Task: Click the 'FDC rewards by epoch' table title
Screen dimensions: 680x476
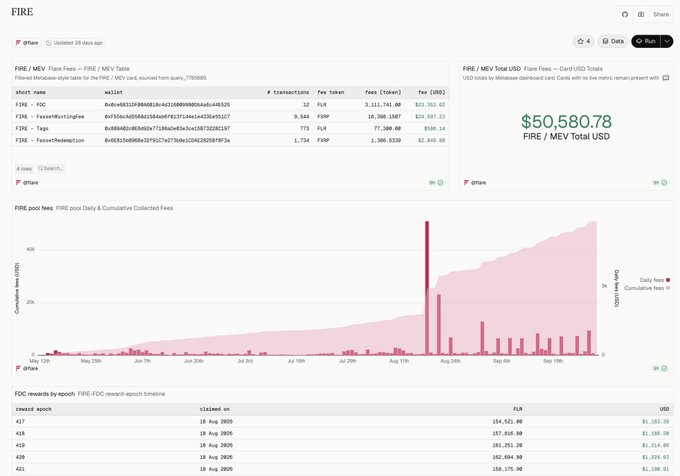Action: (x=45, y=394)
